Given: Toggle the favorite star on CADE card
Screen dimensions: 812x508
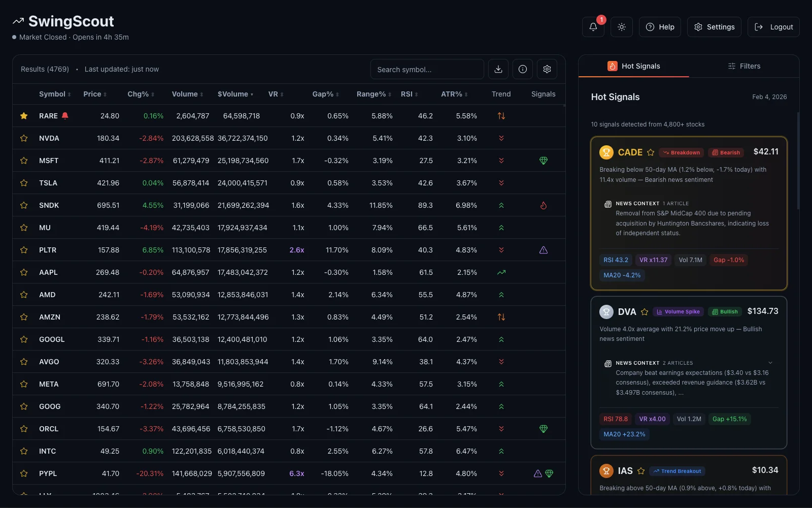Looking at the screenshot, I should point(651,152).
